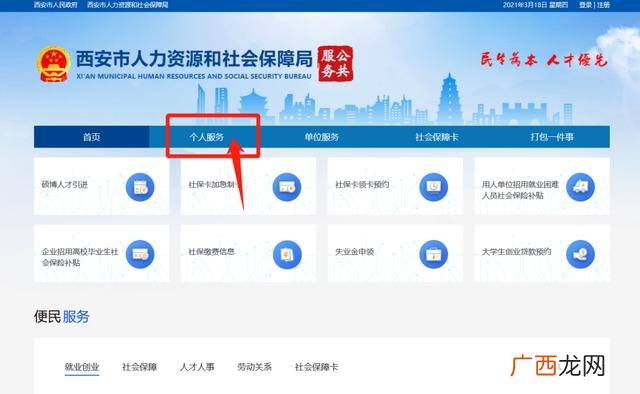Click the 便民服务 section heading
640x394 pixels.
[62, 316]
